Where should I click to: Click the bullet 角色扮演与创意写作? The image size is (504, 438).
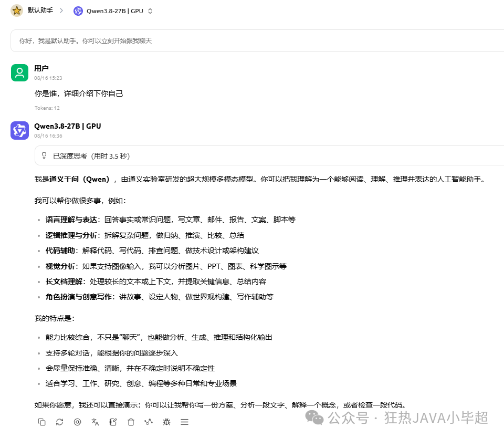160,297
